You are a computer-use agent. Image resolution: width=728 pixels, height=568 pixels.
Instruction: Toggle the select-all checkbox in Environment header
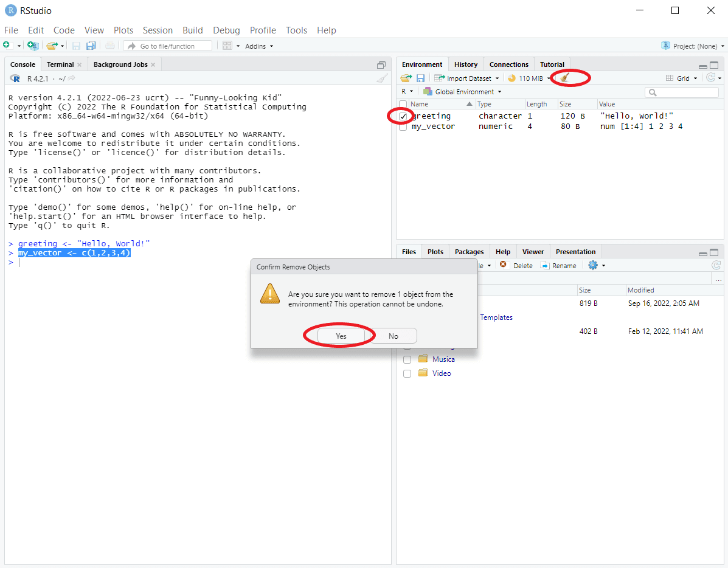403,104
